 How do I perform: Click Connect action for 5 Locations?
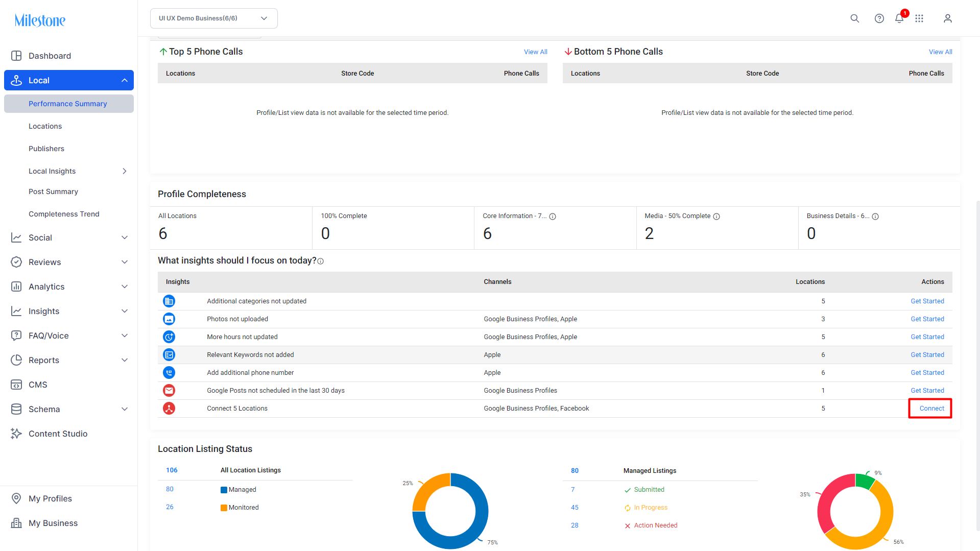pos(931,409)
